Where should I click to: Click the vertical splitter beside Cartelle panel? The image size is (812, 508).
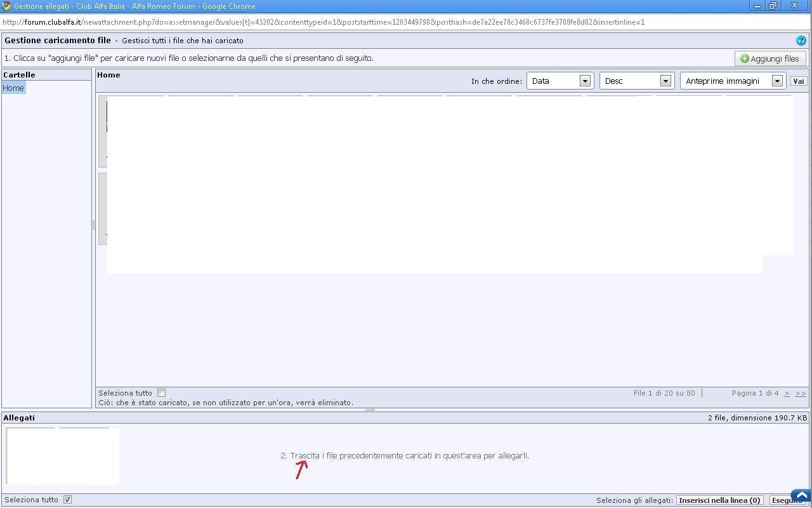(x=93, y=225)
